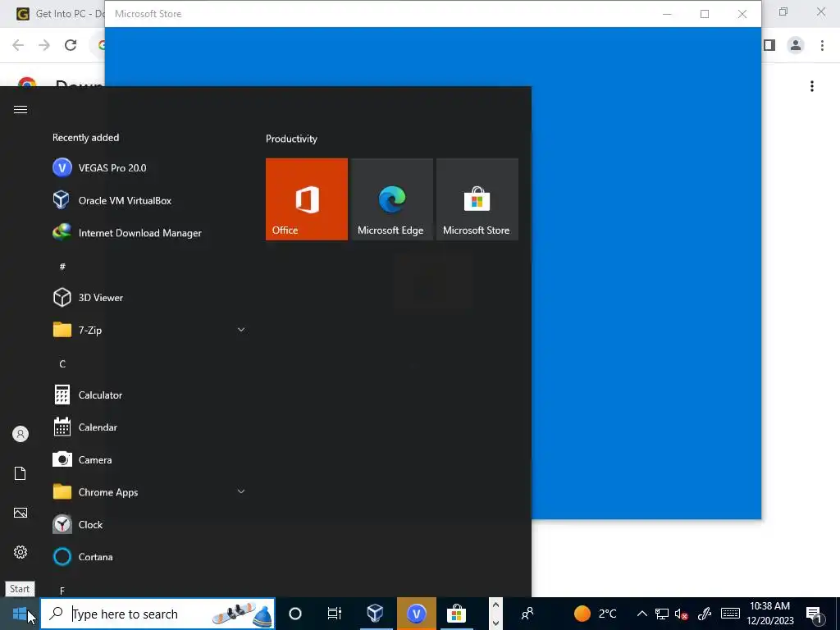Expand the Chrome Apps folder chevron
The width and height of the screenshot is (840, 630).
[241, 492]
